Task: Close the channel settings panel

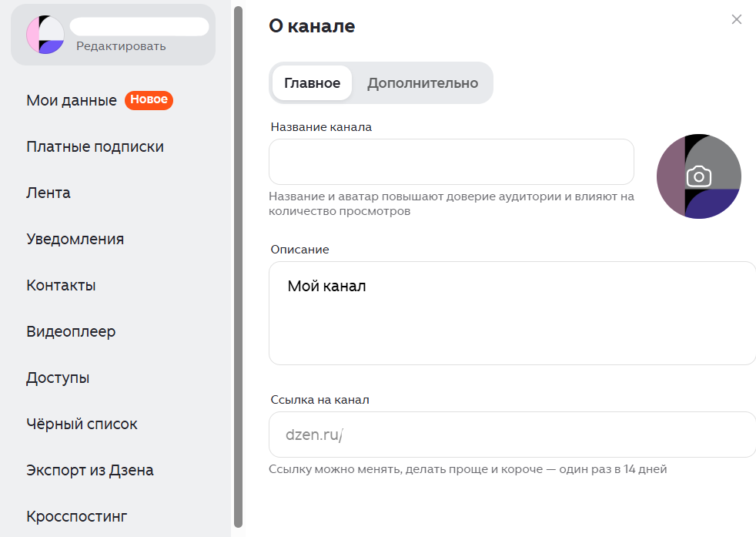Action: 736,20
